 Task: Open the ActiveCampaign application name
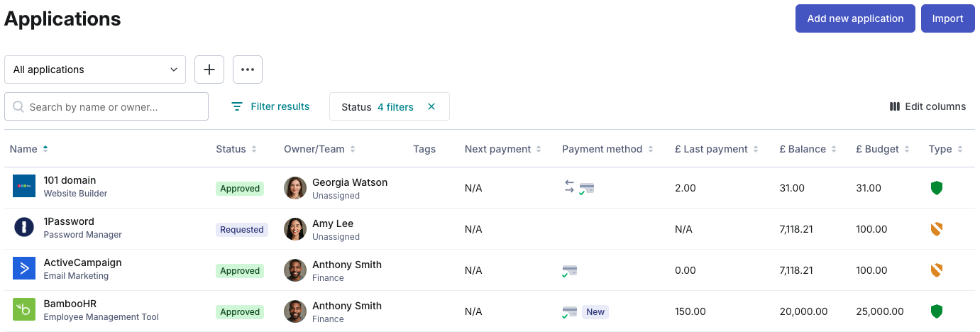[x=82, y=262]
